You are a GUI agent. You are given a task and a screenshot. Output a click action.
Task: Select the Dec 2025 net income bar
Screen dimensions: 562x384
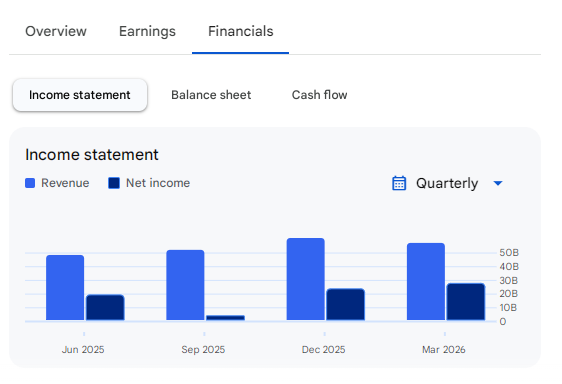(346, 304)
